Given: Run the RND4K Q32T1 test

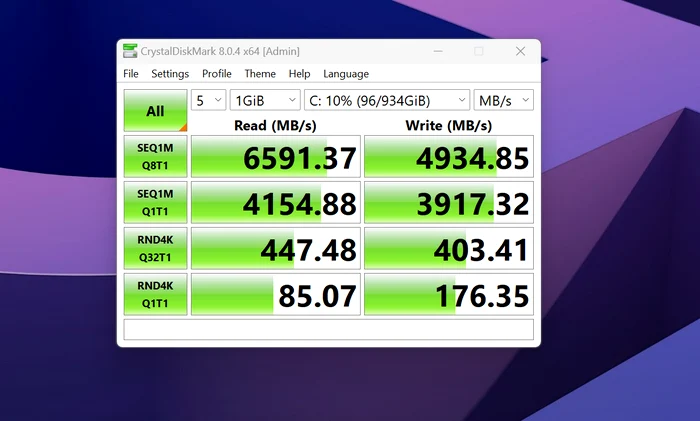Looking at the screenshot, I should (155, 249).
